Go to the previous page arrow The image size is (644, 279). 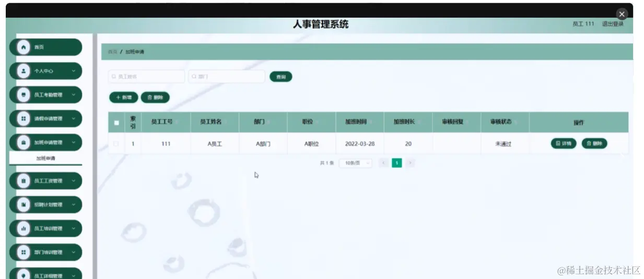(x=383, y=163)
